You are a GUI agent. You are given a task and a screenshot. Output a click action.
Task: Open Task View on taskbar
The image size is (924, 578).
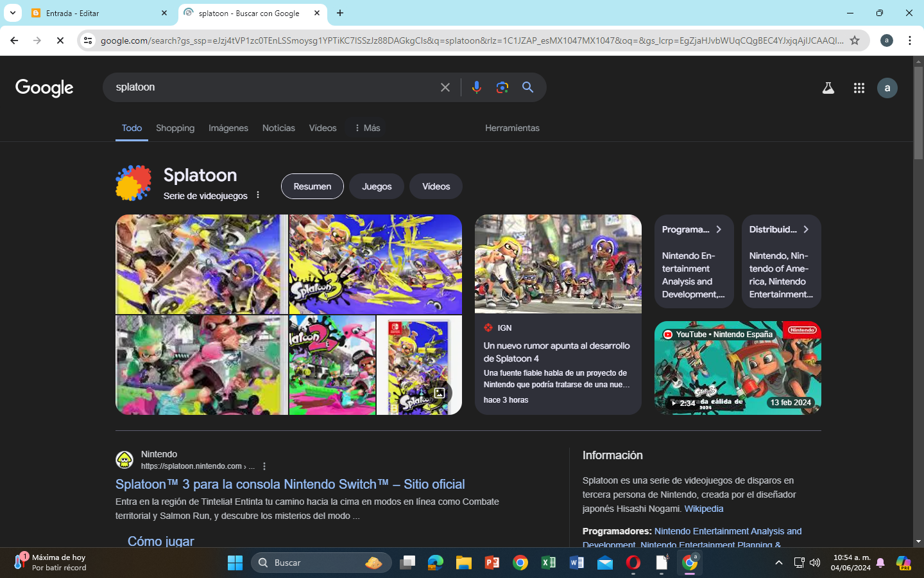(407, 563)
